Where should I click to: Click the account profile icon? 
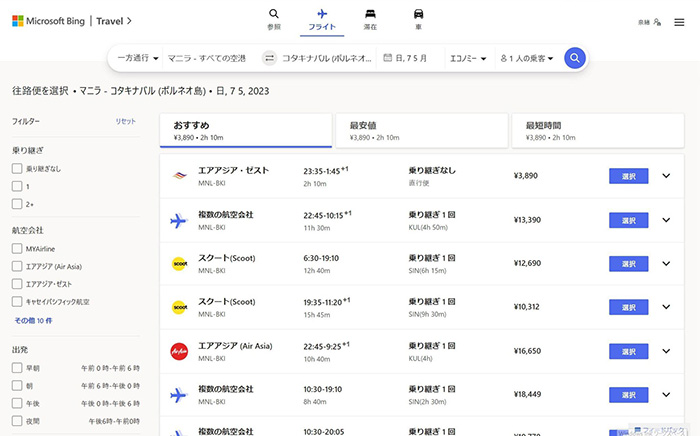point(657,22)
